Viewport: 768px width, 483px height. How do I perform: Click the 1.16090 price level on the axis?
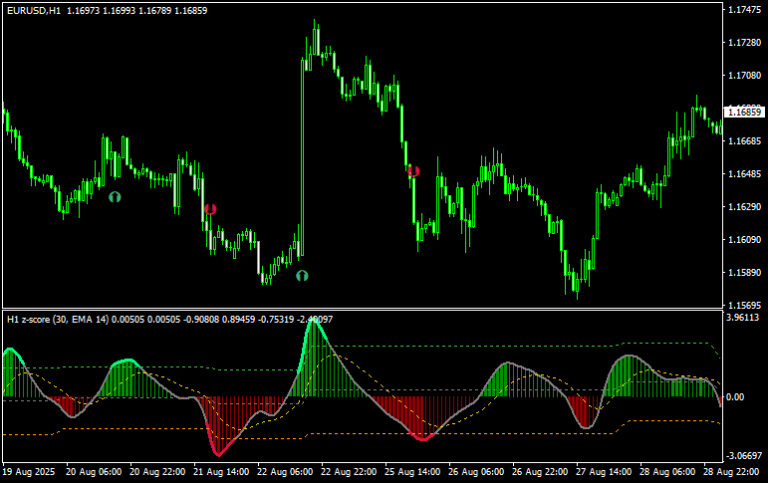pyautogui.click(x=744, y=240)
